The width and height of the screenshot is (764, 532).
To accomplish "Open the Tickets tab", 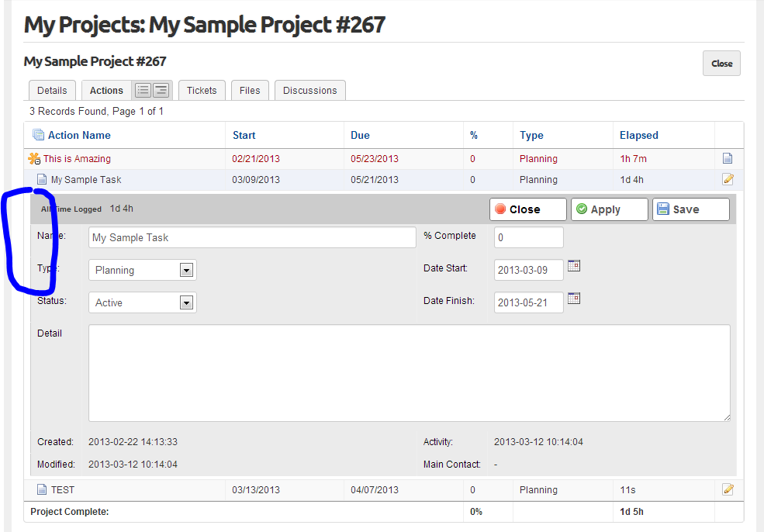I will (202, 91).
